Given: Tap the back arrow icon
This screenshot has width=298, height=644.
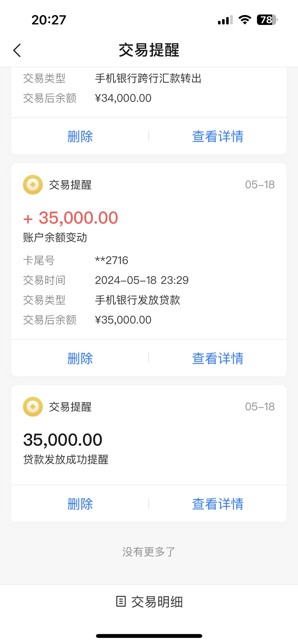Looking at the screenshot, I should (17, 50).
